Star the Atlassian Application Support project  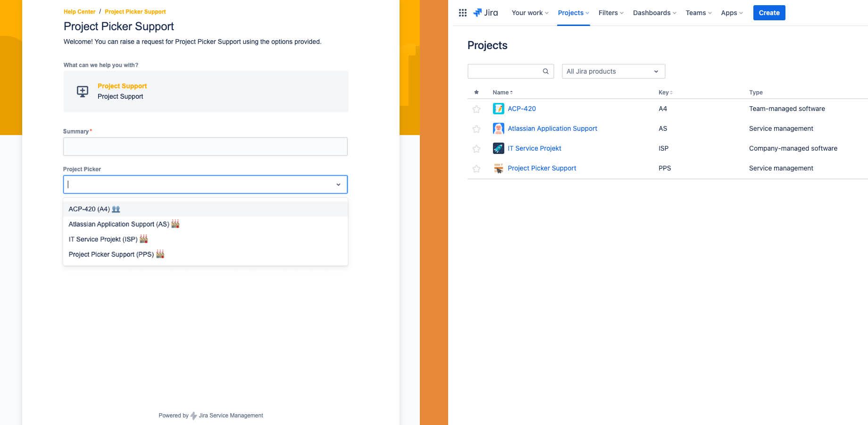(x=476, y=129)
